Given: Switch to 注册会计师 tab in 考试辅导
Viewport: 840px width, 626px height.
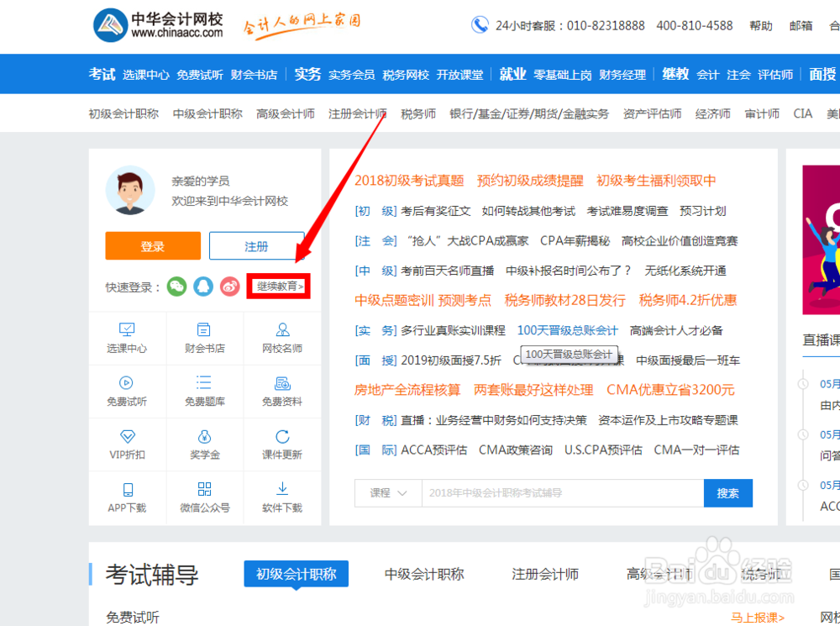Looking at the screenshot, I should coord(545,574).
